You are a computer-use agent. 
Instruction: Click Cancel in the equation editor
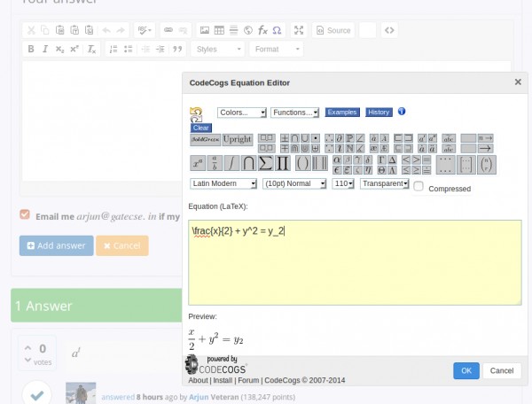(501, 370)
